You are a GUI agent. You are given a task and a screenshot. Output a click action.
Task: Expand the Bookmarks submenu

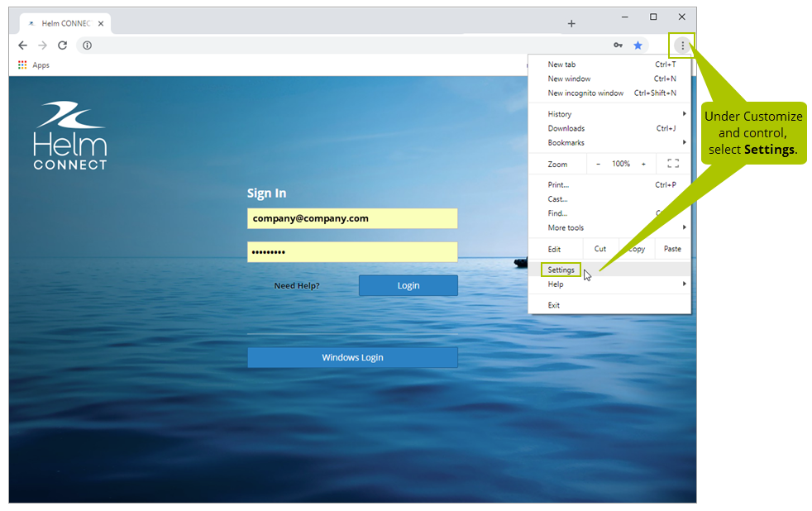tap(565, 142)
